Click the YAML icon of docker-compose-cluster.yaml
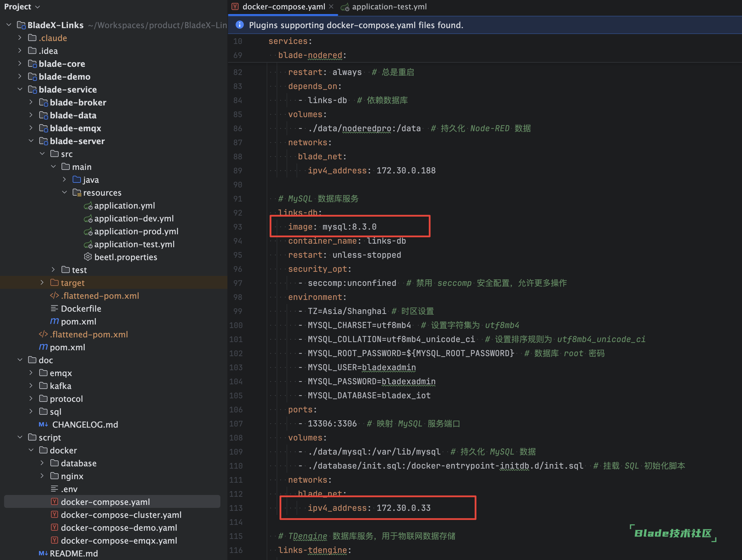Viewport: 742px width, 560px height. coord(54,515)
